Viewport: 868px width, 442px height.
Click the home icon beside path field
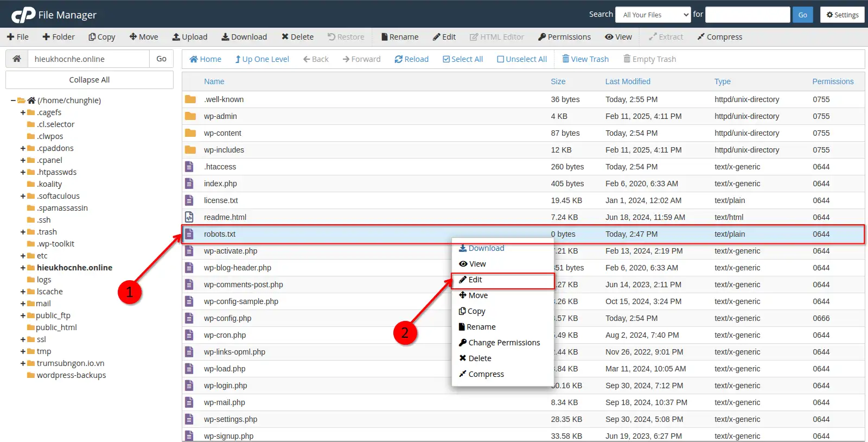tap(17, 59)
